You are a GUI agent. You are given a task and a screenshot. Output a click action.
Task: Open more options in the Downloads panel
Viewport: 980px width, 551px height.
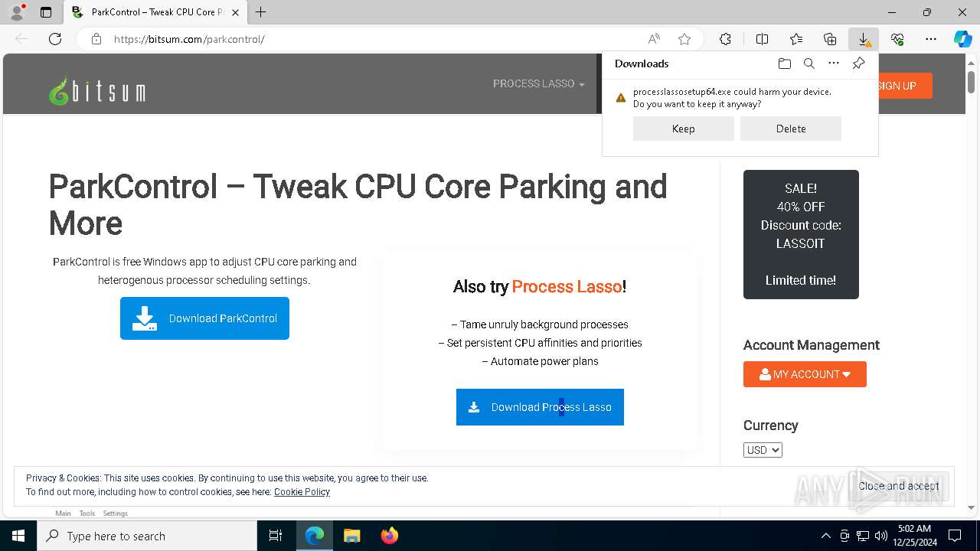[834, 64]
